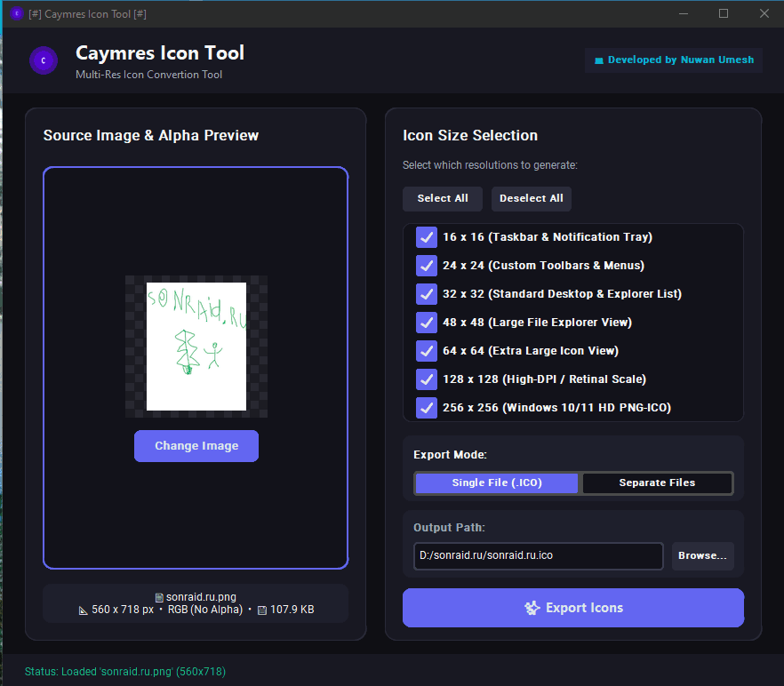This screenshot has width=784, height=686.
Task: Uncheck the 16 x 16 Taskbar size checkbox
Action: (427, 237)
